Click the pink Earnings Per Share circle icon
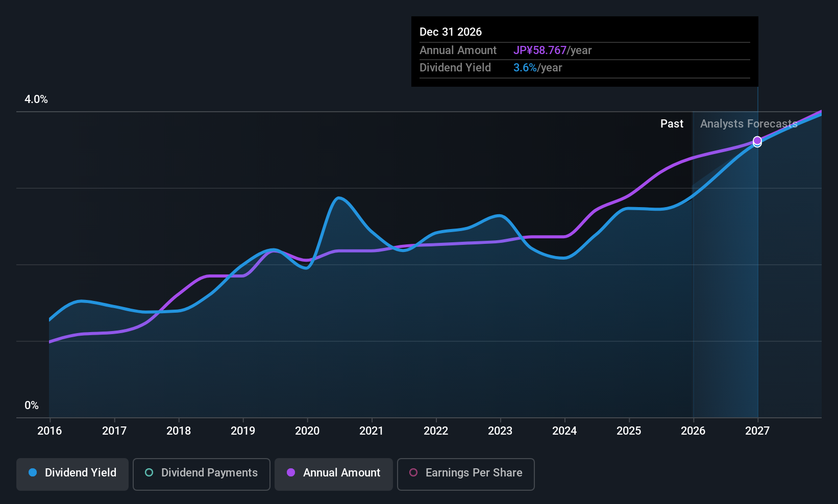Viewport: 838px width, 504px height. tap(413, 472)
